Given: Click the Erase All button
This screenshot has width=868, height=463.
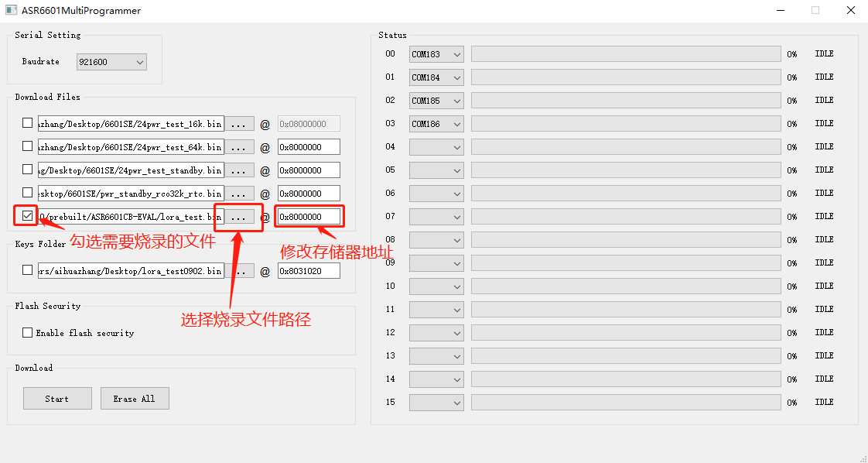Looking at the screenshot, I should [x=135, y=398].
